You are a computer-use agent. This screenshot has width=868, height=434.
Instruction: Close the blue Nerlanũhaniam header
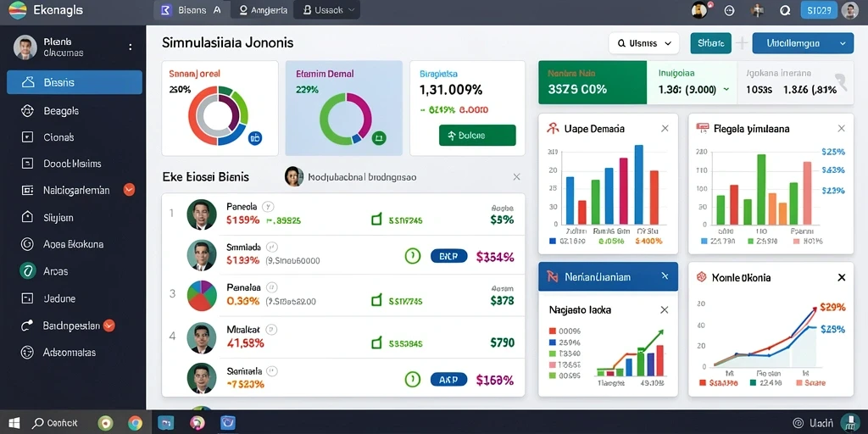[665, 275]
